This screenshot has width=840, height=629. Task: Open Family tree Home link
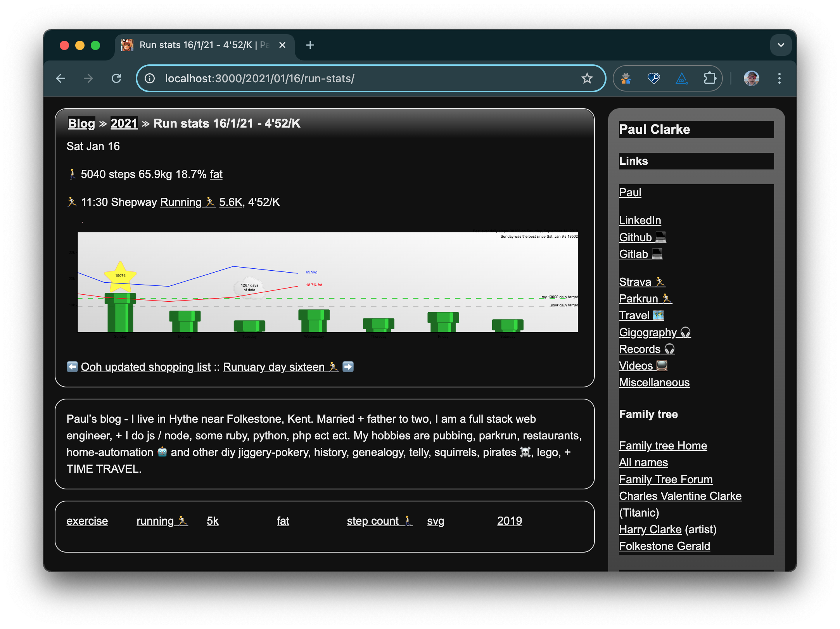pyautogui.click(x=663, y=446)
